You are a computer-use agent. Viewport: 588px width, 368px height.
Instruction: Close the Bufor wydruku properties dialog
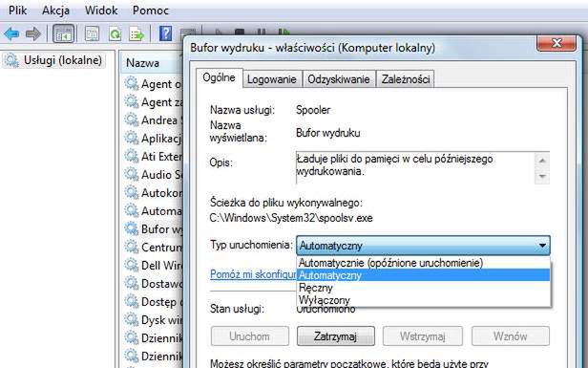[x=556, y=43]
